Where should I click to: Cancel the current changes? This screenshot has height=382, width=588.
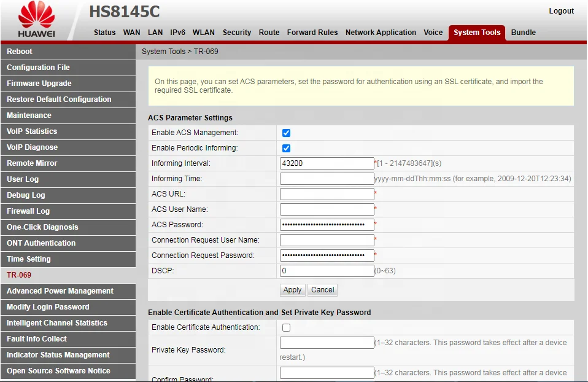[x=322, y=289]
